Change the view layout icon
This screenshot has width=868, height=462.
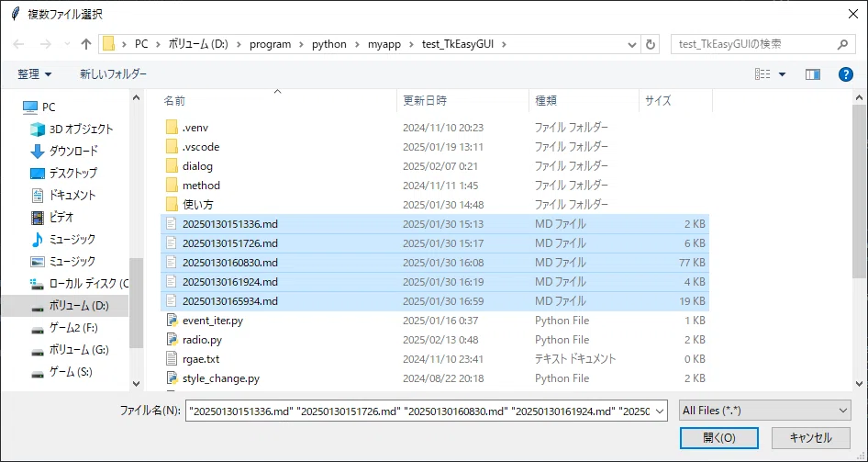pyautogui.click(x=762, y=74)
